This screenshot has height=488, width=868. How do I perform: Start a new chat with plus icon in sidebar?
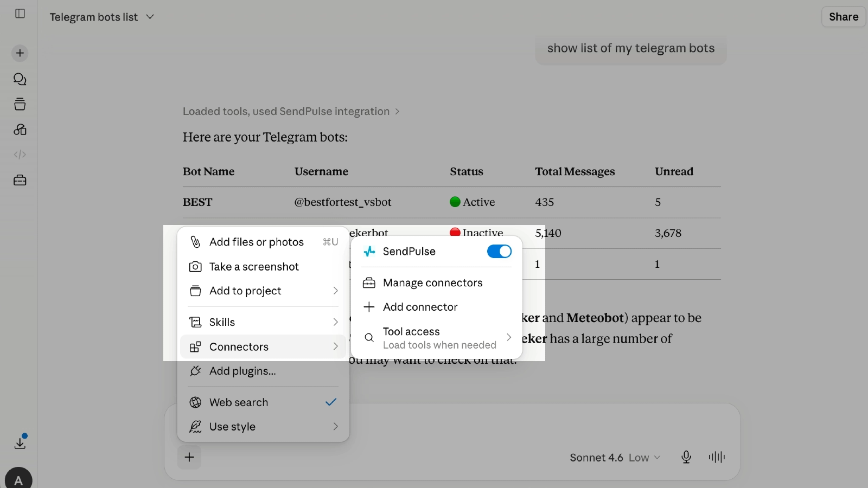pyautogui.click(x=20, y=53)
